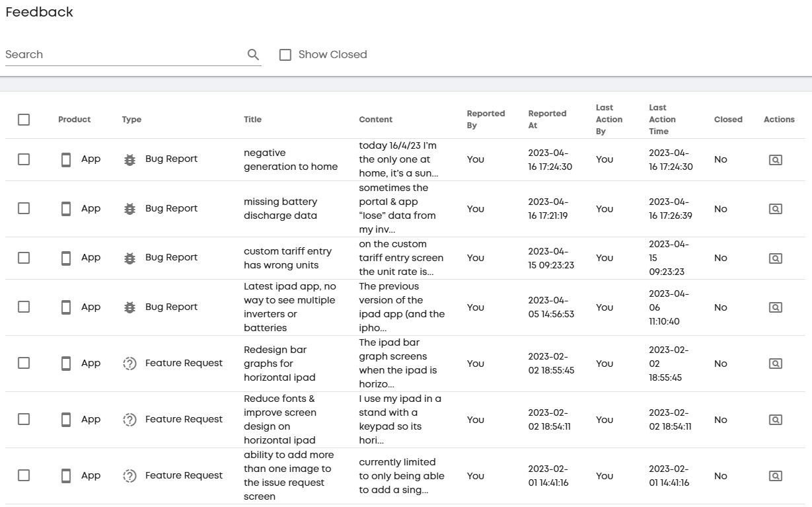Sort by the Reported At column header
Viewport: 812px width, 507px height.
point(547,120)
